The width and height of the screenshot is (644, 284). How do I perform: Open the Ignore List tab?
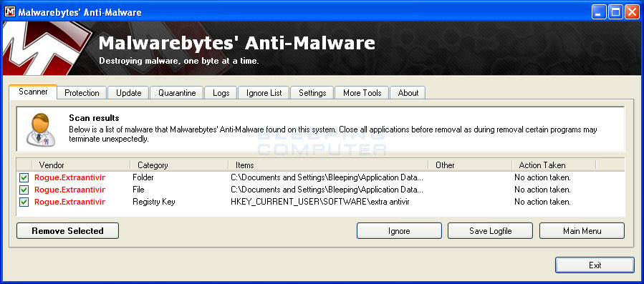point(264,93)
